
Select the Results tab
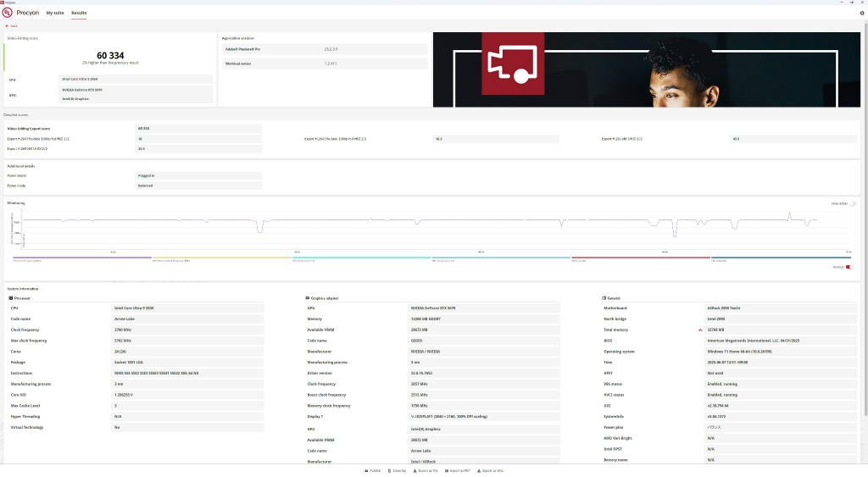tap(79, 13)
